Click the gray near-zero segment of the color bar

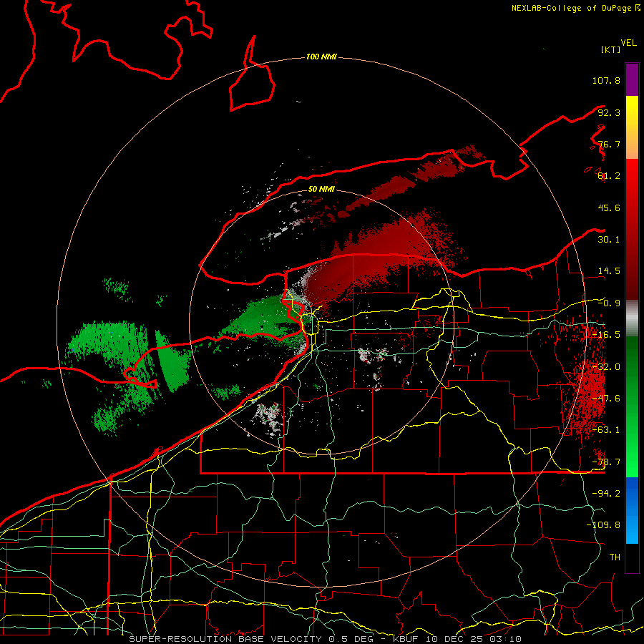632,318
